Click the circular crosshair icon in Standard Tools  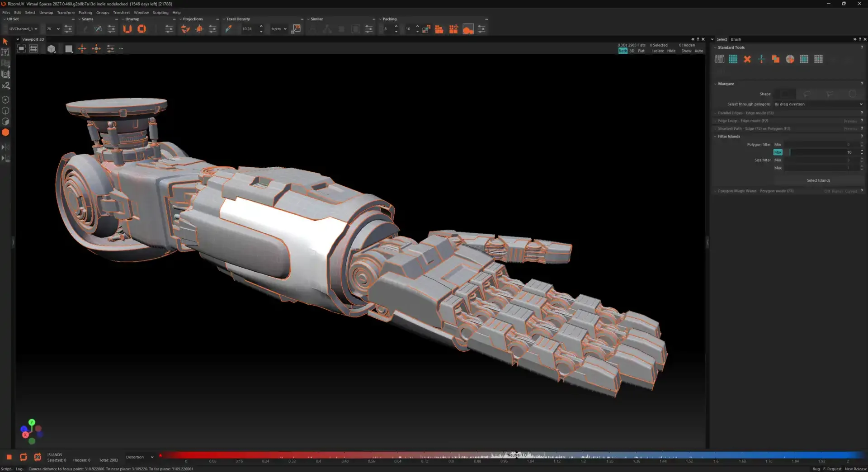pos(790,59)
